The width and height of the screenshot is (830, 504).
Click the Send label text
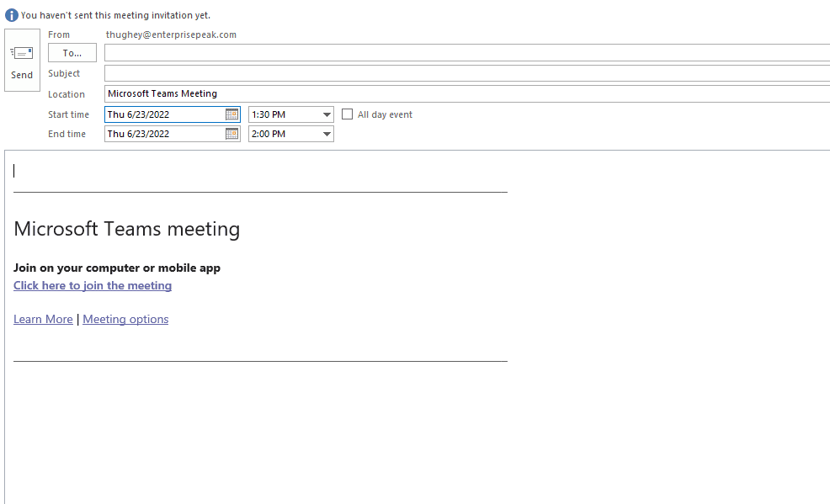coord(22,75)
